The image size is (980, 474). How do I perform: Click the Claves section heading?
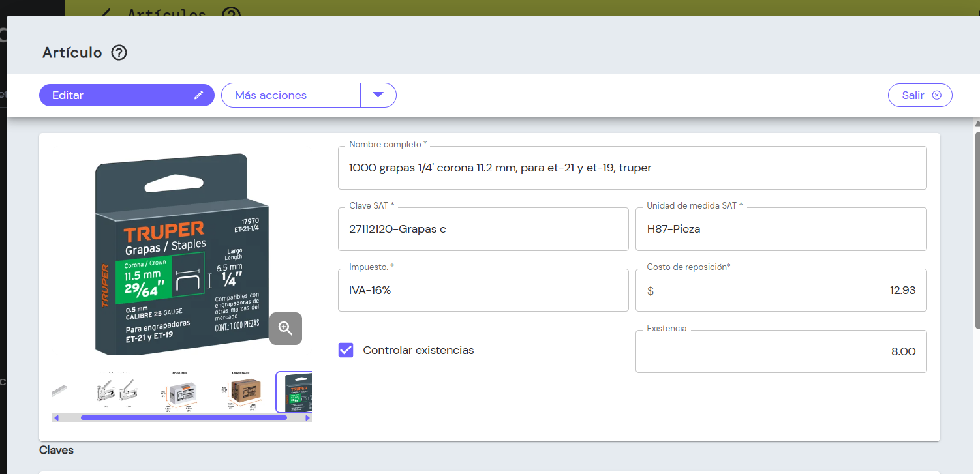pyautogui.click(x=56, y=450)
